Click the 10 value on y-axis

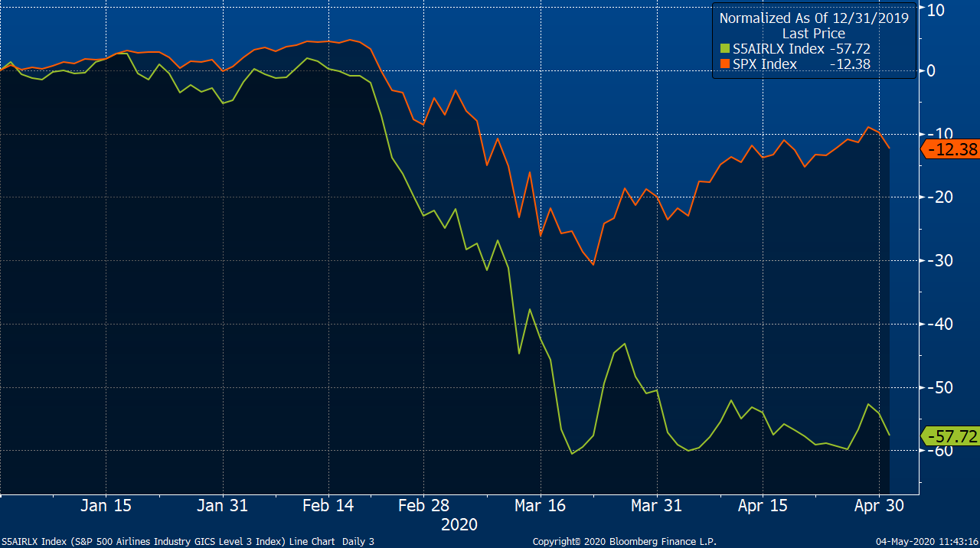click(936, 9)
